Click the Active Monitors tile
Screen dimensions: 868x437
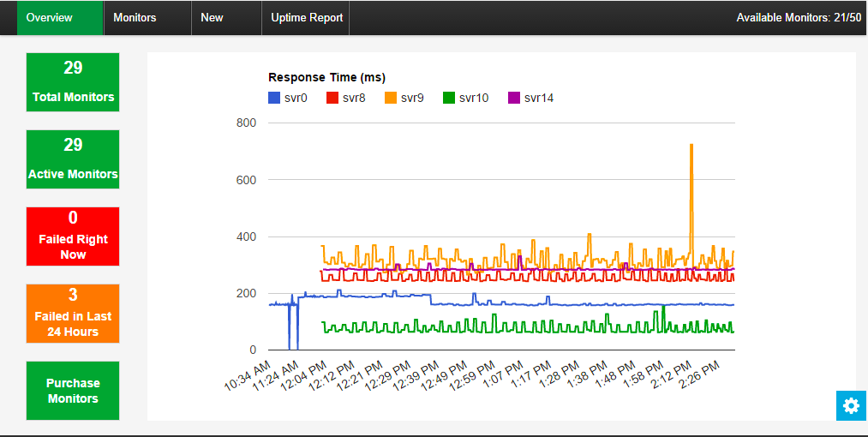pos(73,159)
